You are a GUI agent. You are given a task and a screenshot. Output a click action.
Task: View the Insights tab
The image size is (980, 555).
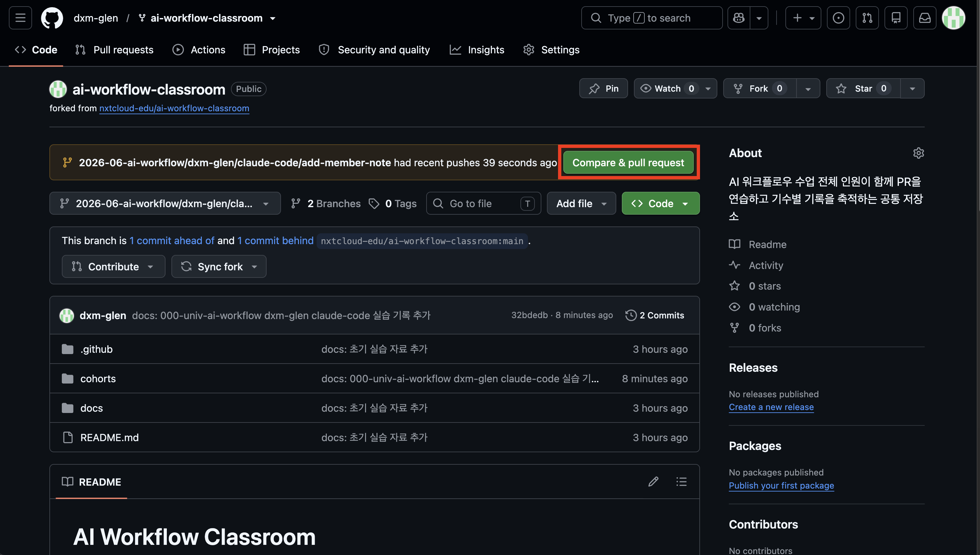[477, 49]
